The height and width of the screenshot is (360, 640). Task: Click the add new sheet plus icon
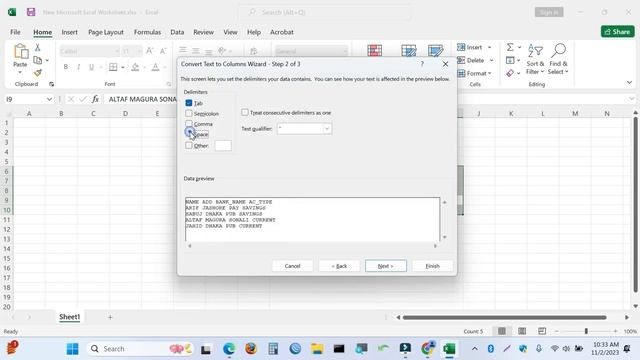[110, 317]
